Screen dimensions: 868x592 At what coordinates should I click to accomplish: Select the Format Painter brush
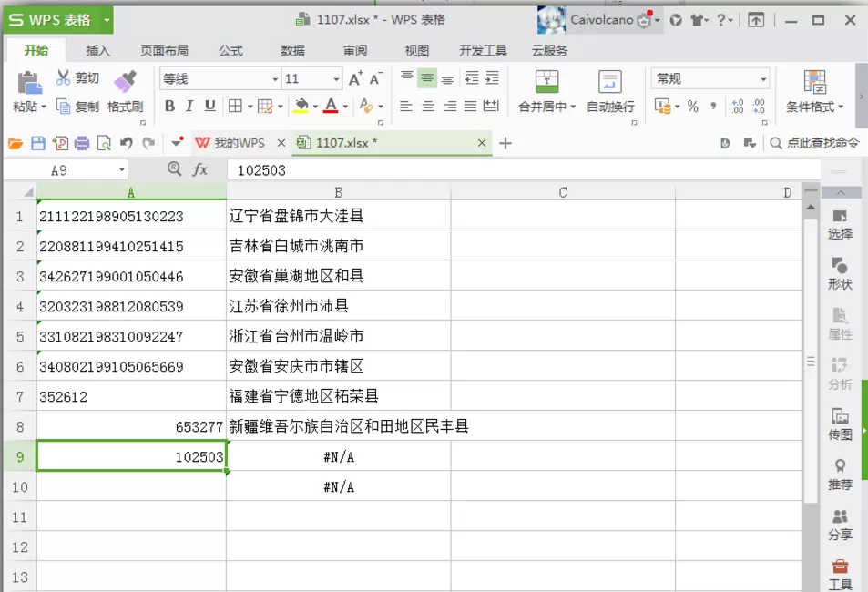tap(125, 81)
